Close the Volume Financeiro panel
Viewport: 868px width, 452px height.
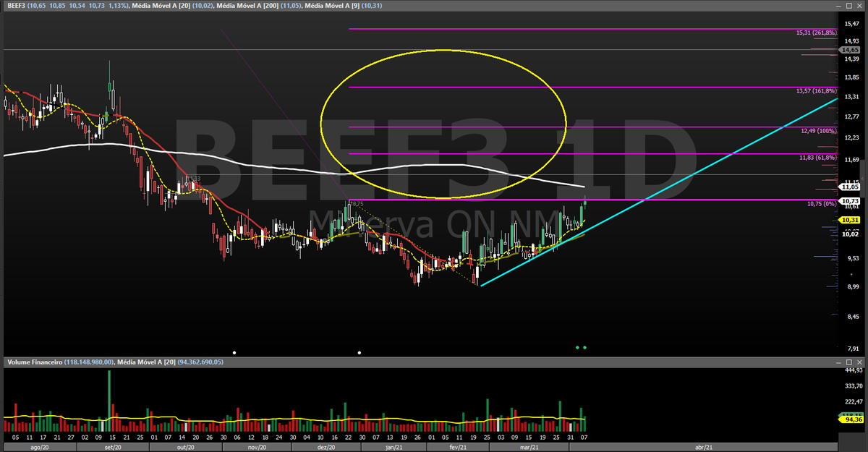[859, 362]
